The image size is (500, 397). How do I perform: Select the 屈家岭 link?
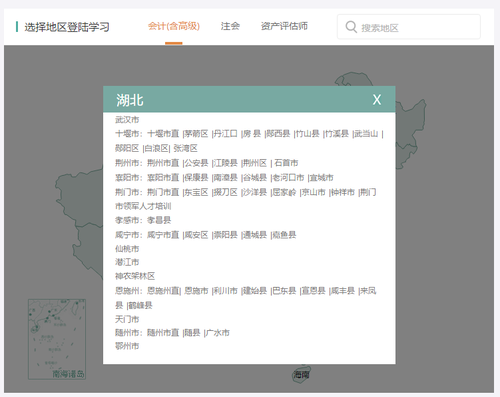coord(284,192)
